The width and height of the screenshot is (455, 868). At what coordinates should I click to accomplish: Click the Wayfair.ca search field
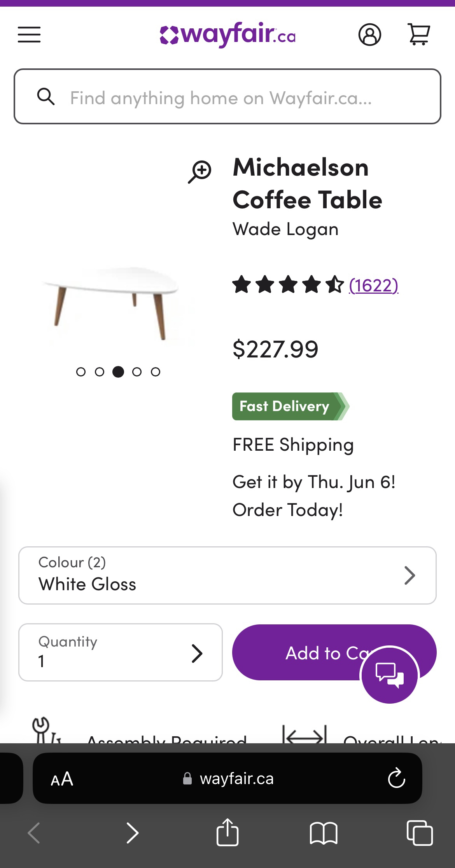click(x=227, y=97)
